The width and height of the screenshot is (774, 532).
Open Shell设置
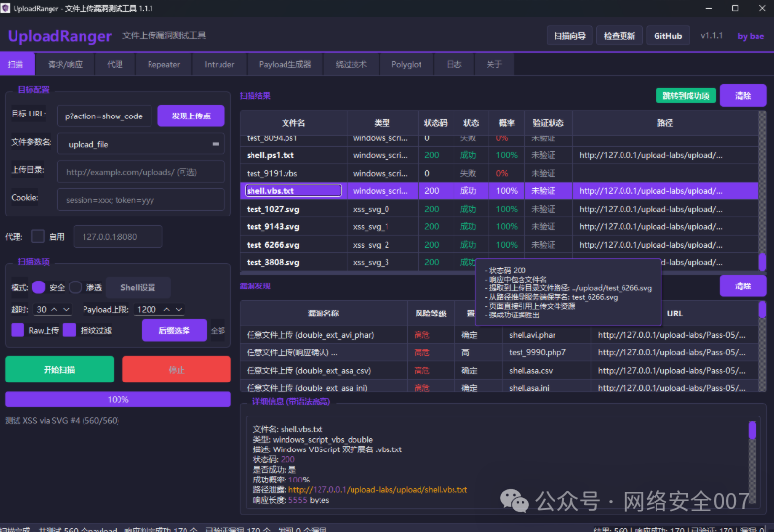[x=138, y=287]
